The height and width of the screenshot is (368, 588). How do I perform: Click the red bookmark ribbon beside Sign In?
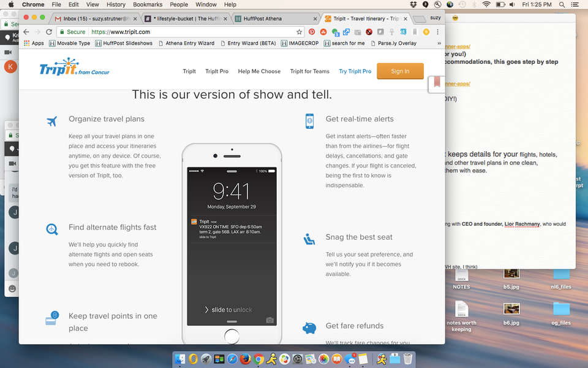[437, 82]
